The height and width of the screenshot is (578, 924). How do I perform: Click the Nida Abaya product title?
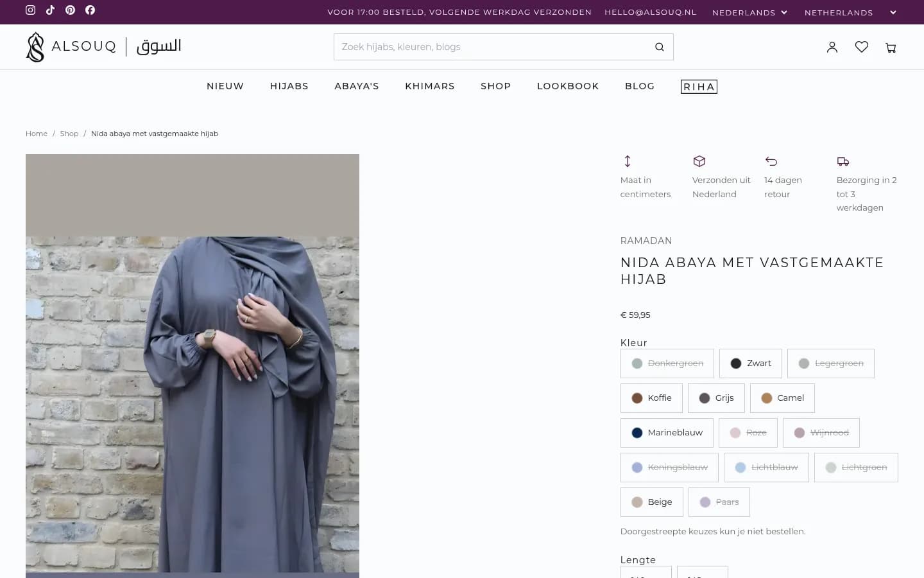click(752, 271)
